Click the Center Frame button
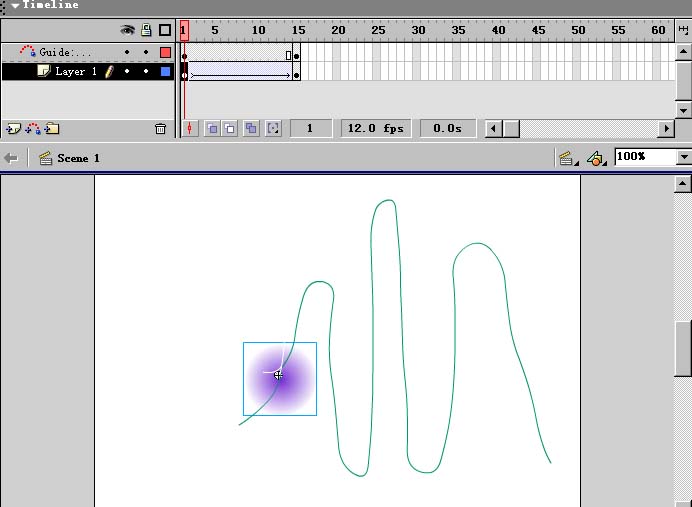 [190, 128]
